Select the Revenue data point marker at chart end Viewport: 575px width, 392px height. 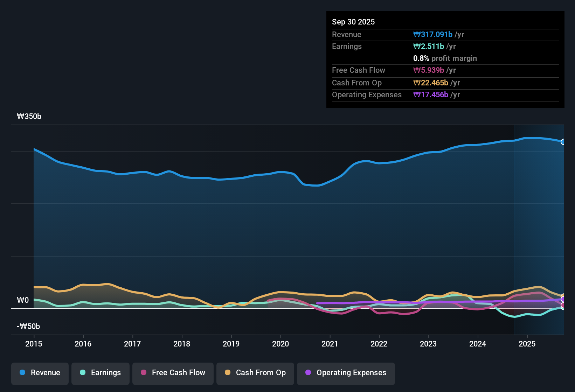click(563, 142)
